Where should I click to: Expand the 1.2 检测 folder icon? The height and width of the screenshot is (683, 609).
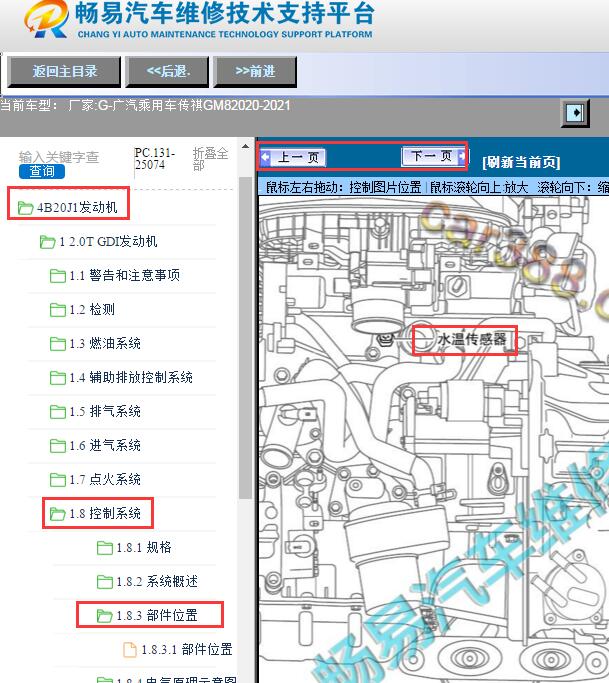click(x=58, y=310)
